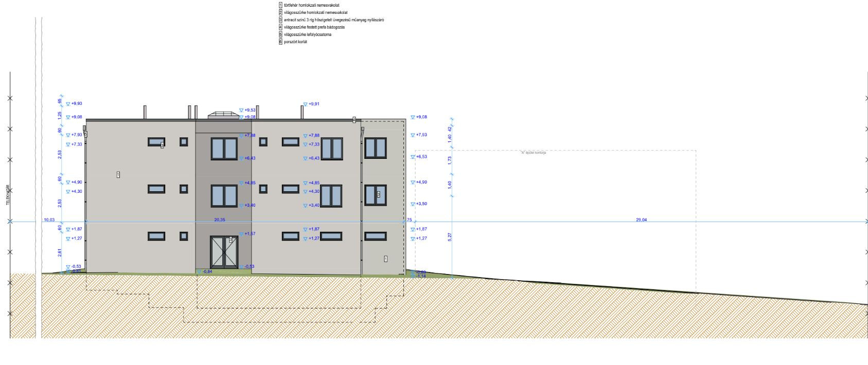Click the rooftop skylight symbol
Viewport: 868px width, 365px height.
(x=224, y=115)
